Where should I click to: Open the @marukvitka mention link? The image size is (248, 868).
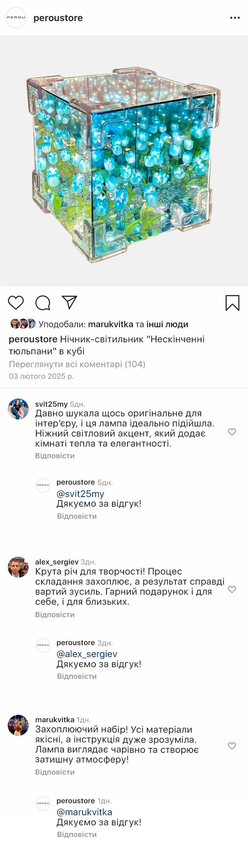click(x=84, y=812)
